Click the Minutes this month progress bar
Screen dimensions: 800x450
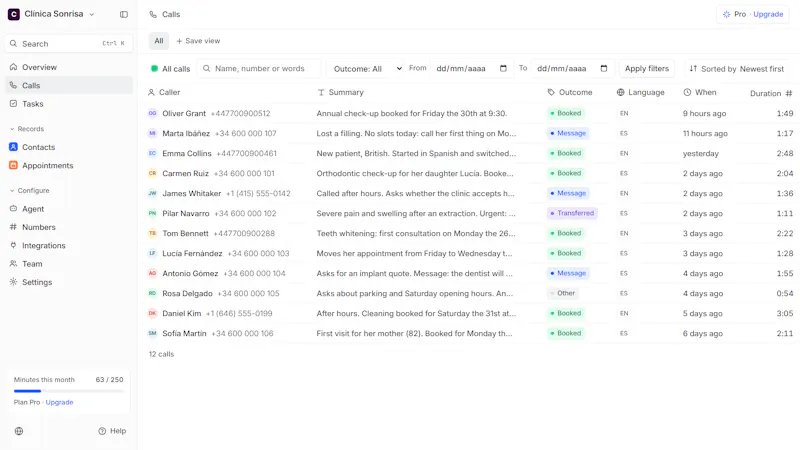point(68,391)
